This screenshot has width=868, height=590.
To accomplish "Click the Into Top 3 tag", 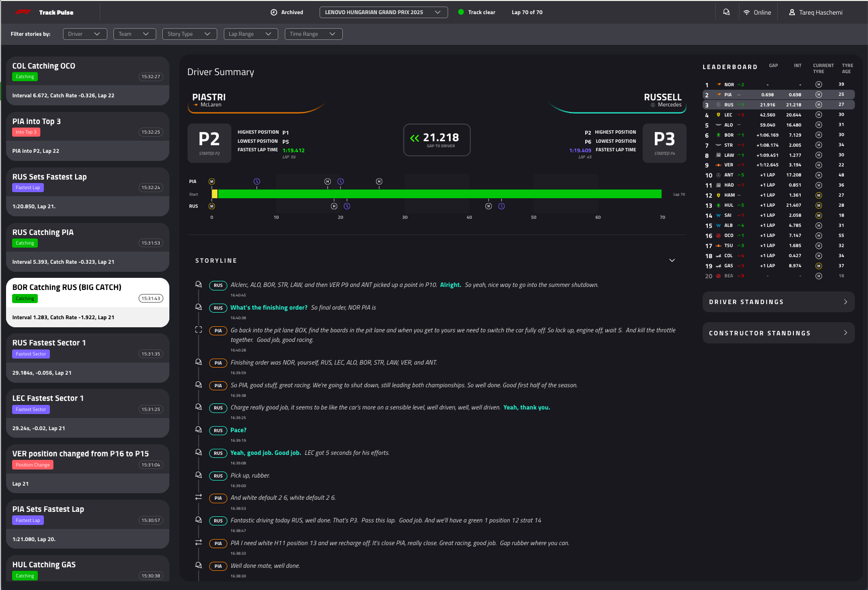I will [x=26, y=132].
